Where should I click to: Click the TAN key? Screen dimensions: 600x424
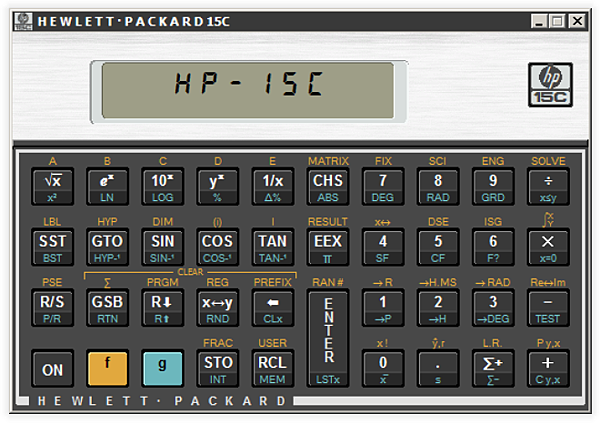[272, 247]
